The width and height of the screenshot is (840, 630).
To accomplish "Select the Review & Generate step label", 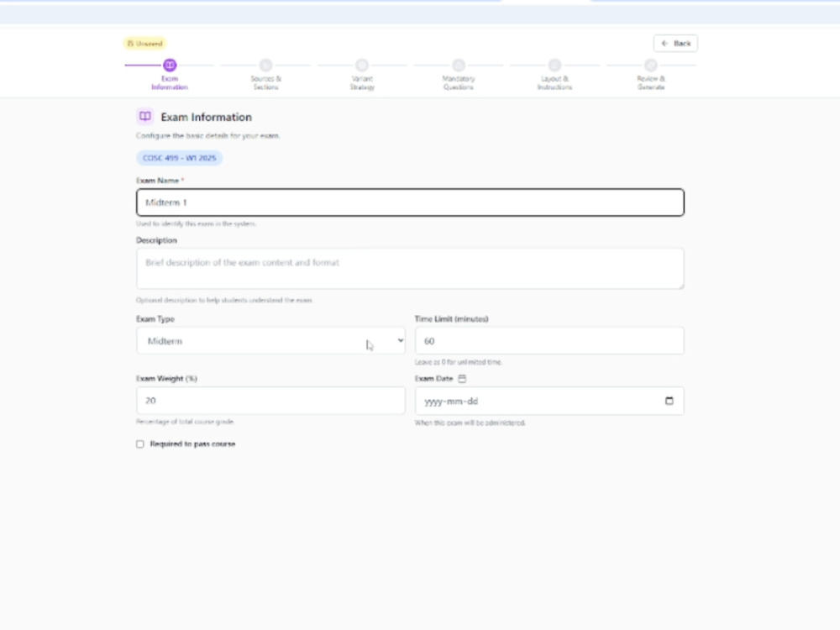I will pos(651,82).
